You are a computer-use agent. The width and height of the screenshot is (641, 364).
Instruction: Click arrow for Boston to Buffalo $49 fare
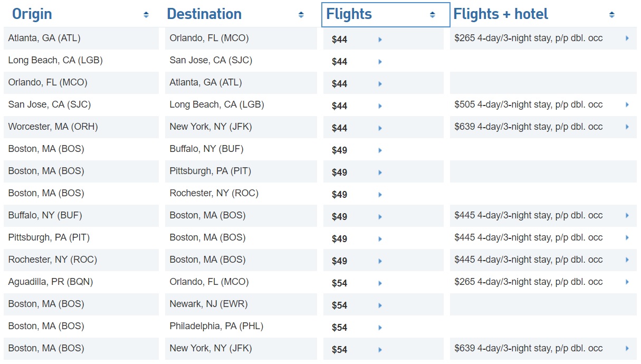(x=380, y=150)
